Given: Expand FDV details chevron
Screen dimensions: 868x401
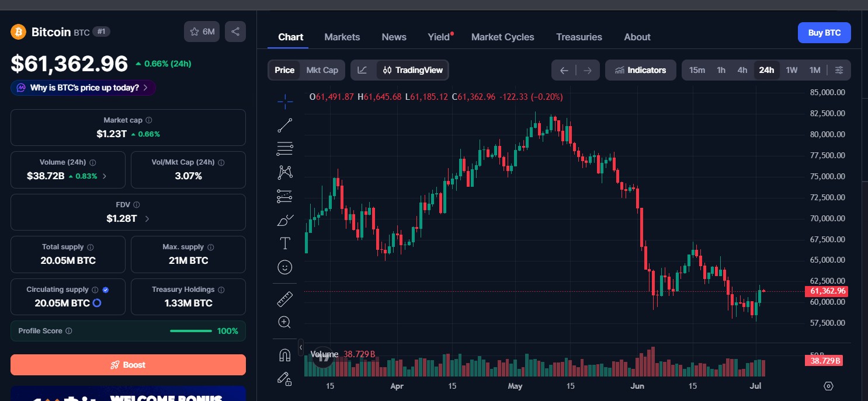Looking at the screenshot, I should pos(147,219).
